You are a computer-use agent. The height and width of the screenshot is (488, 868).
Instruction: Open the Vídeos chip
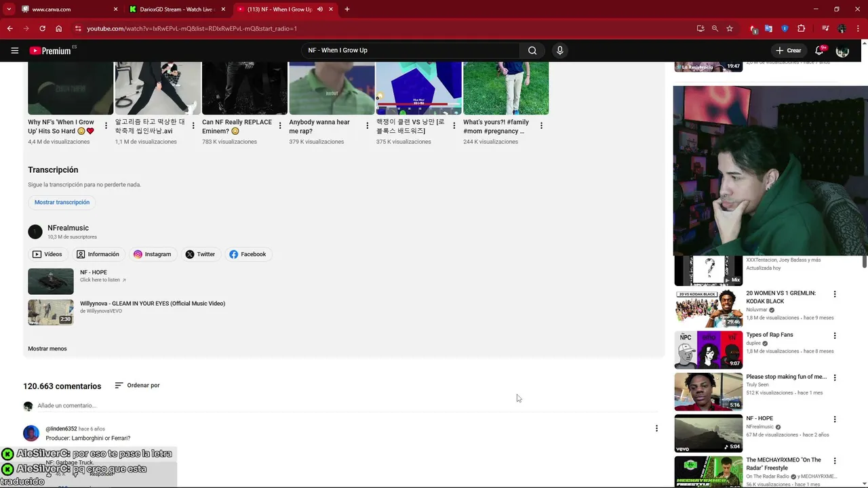point(47,254)
